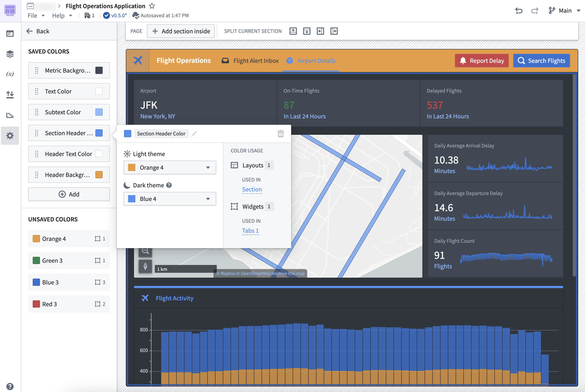
Task: Open the Light theme Orange 4 dropdown
Action: pos(170,167)
